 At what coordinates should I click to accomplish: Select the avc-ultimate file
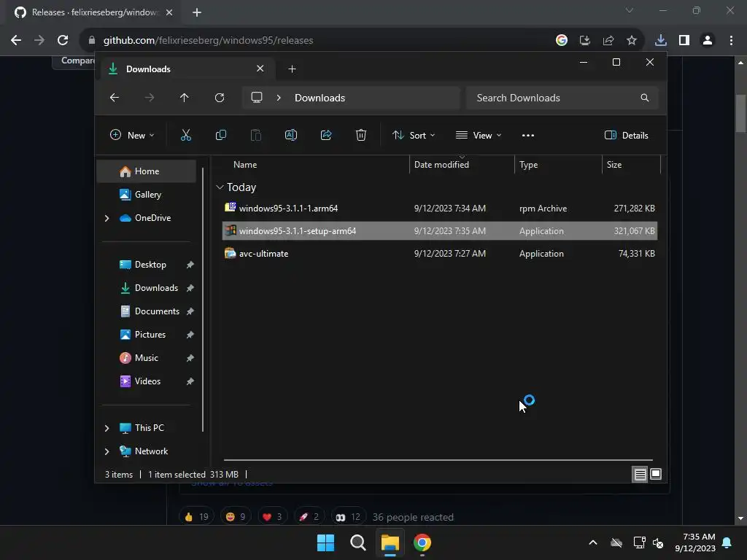point(440,253)
